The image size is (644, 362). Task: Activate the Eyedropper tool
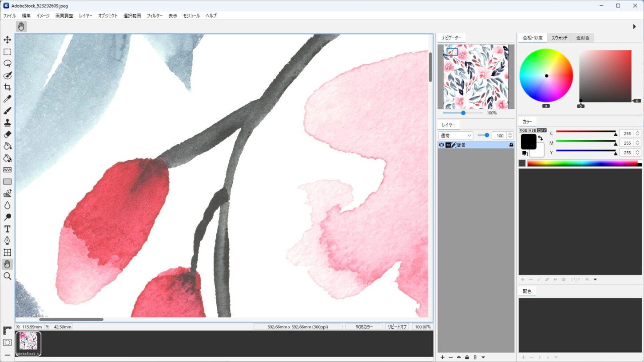(x=7, y=99)
